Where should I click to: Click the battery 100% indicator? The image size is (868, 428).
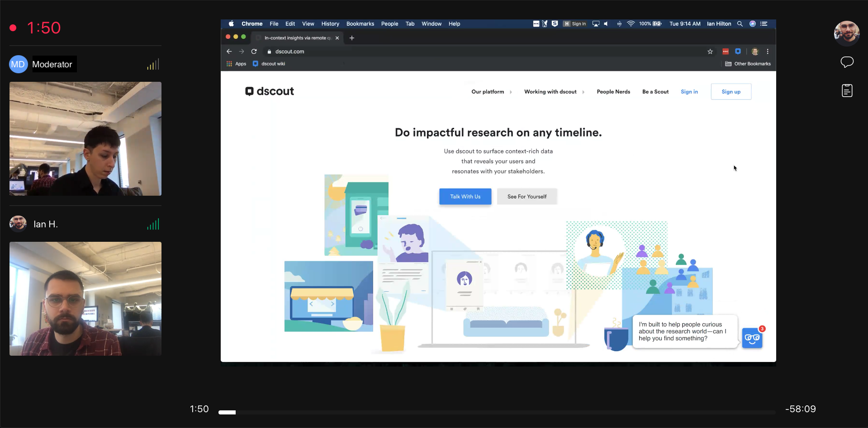[x=650, y=24]
